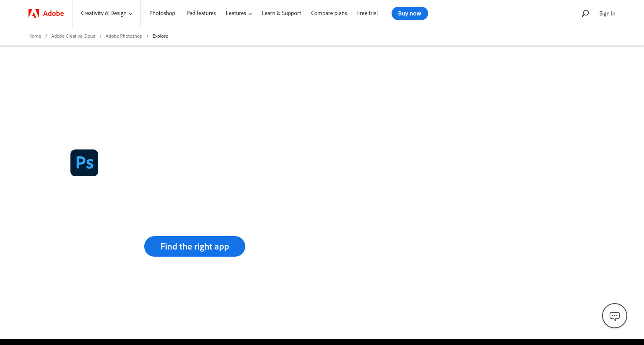Open Learn & Support
The width and height of the screenshot is (644, 345).
click(281, 13)
